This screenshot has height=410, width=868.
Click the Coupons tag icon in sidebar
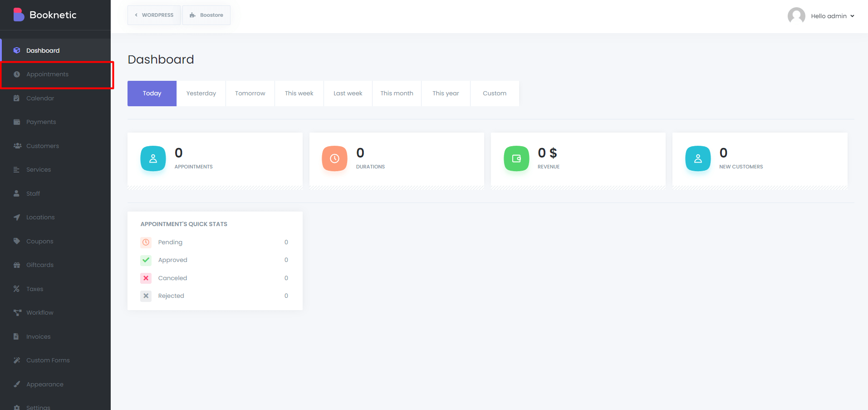point(17,241)
